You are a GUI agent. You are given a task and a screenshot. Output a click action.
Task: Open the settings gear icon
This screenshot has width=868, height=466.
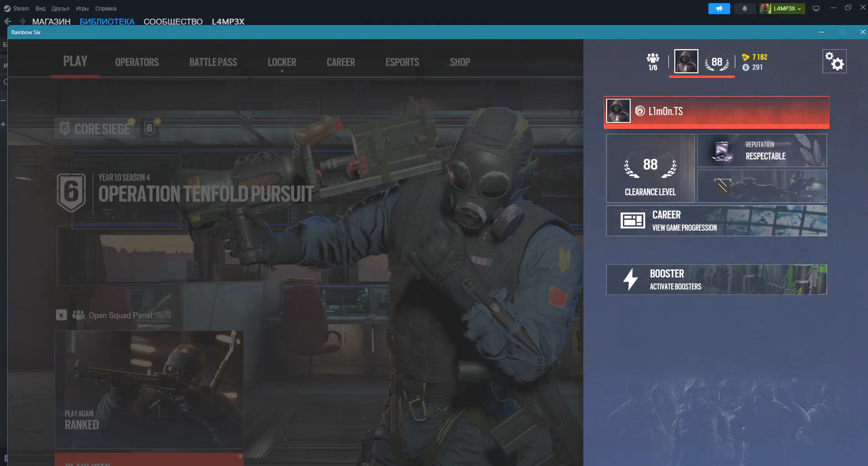click(x=834, y=61)
